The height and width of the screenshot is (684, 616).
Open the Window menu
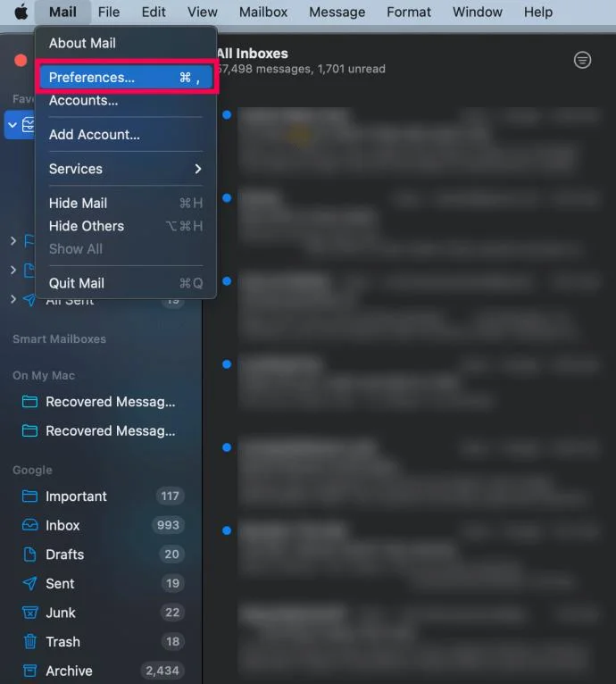(478, 12)
